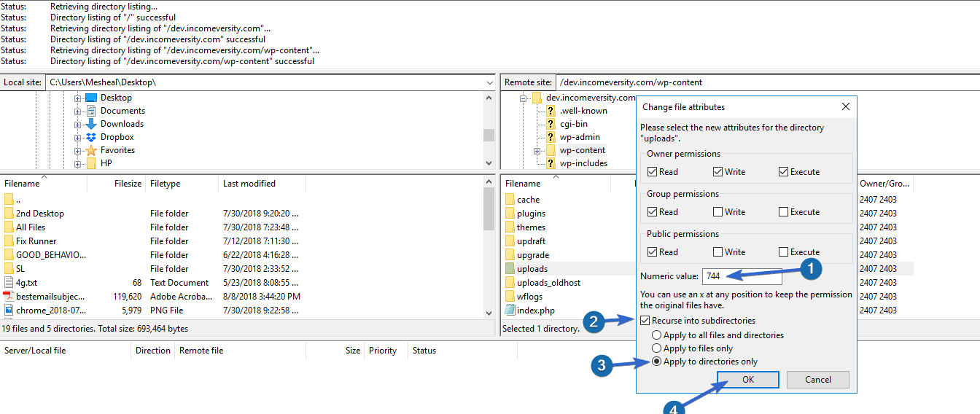Image resolution: width=980 pixels, height=414 pixels.
Task: Uncheck Owner permissions Read checkbox
Action: (x=653, y=172)
